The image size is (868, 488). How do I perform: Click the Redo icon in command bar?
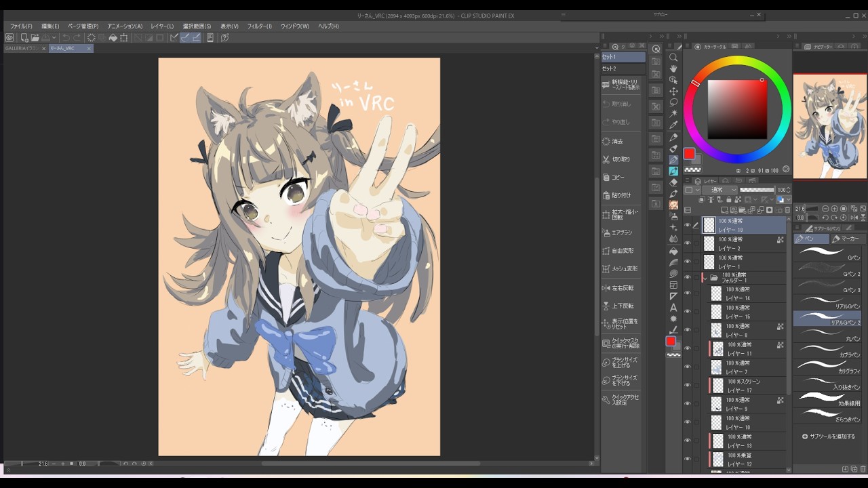coord(77,38)
